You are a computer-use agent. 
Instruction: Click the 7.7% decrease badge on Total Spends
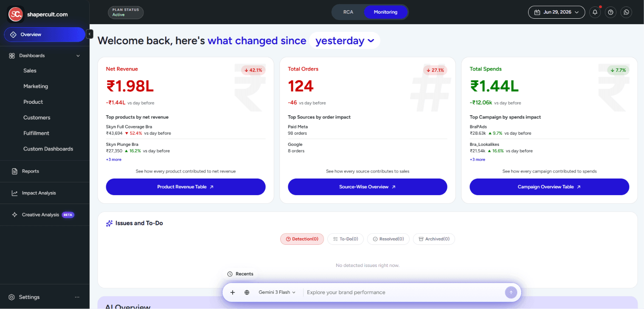618,70
